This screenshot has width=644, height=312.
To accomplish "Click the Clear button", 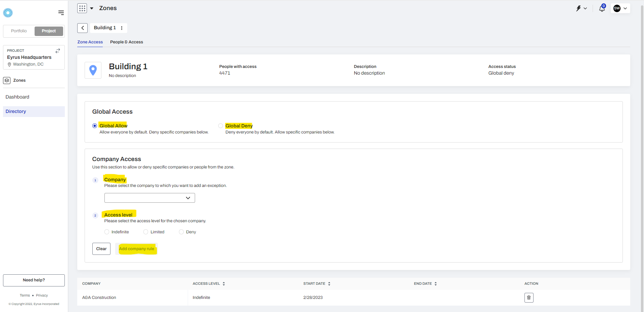I will pos(101,249).
